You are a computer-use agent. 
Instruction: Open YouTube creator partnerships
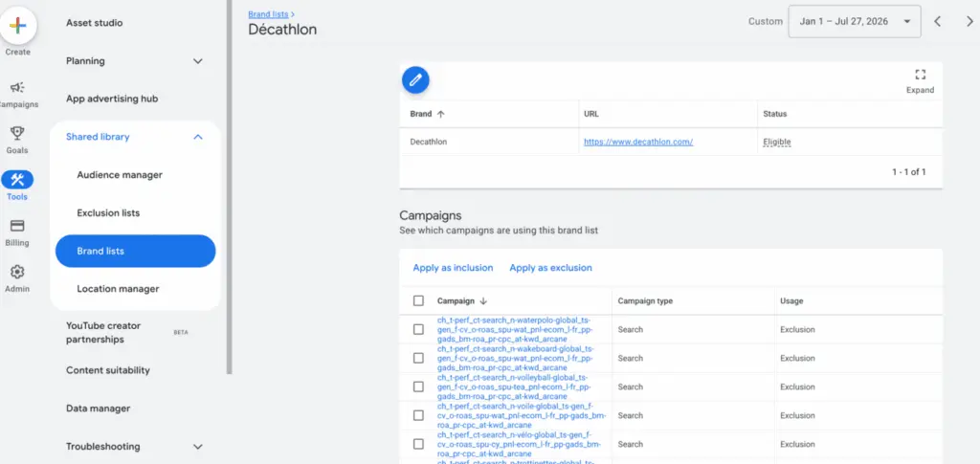point(103,333)
